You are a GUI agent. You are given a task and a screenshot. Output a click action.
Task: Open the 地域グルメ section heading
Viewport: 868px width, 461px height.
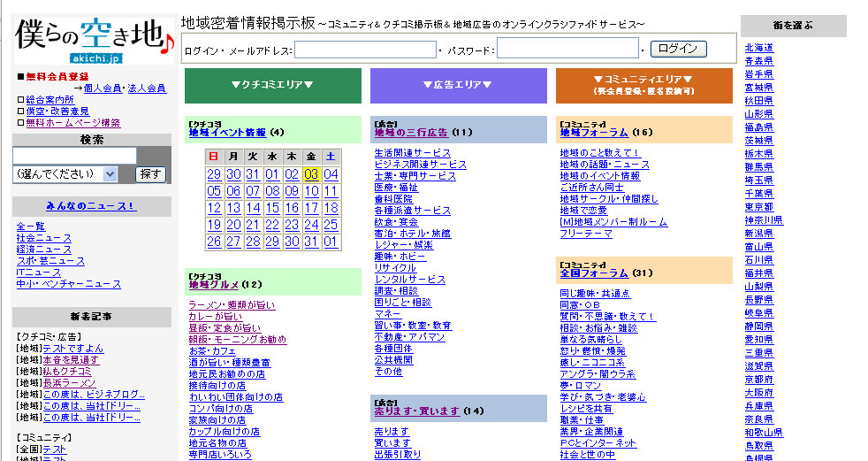214,285
